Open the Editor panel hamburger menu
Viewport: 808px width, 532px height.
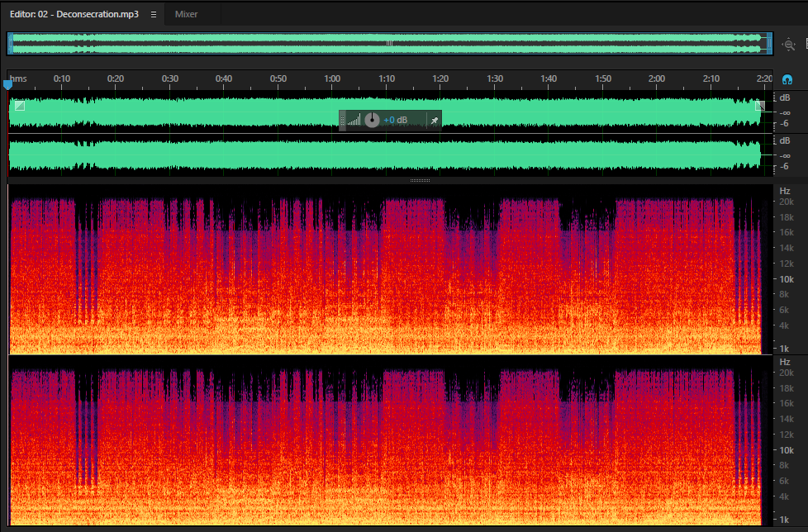tap(154, 14)
